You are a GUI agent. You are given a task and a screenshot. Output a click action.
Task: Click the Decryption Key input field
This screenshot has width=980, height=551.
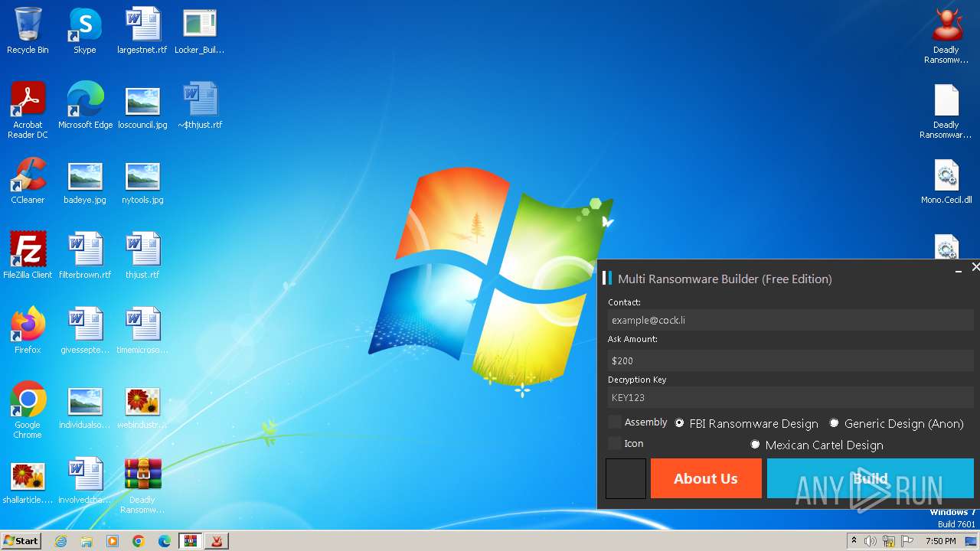(x=790, y=397)
